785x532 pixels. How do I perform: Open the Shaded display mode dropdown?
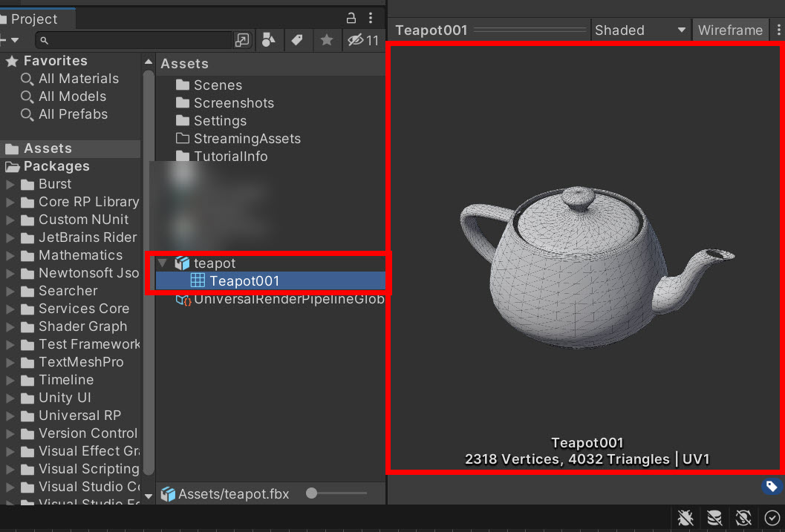[x=640, y=30]
